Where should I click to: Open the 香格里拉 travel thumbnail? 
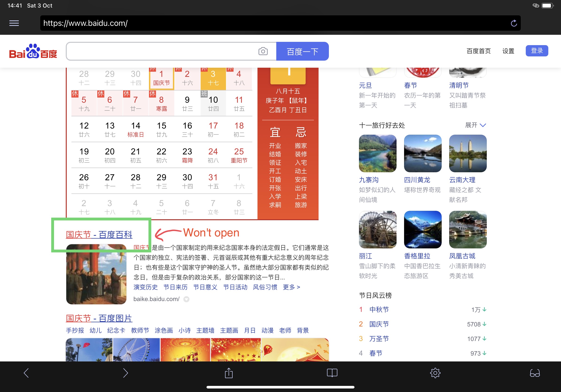423,229
